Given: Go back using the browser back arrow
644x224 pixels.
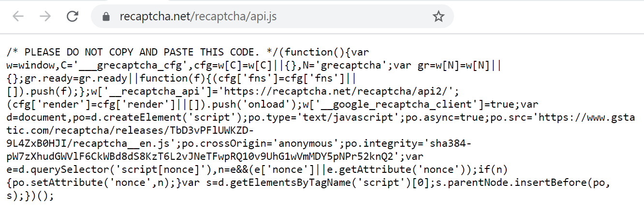Looking at the screenshot, I should 18,16.
